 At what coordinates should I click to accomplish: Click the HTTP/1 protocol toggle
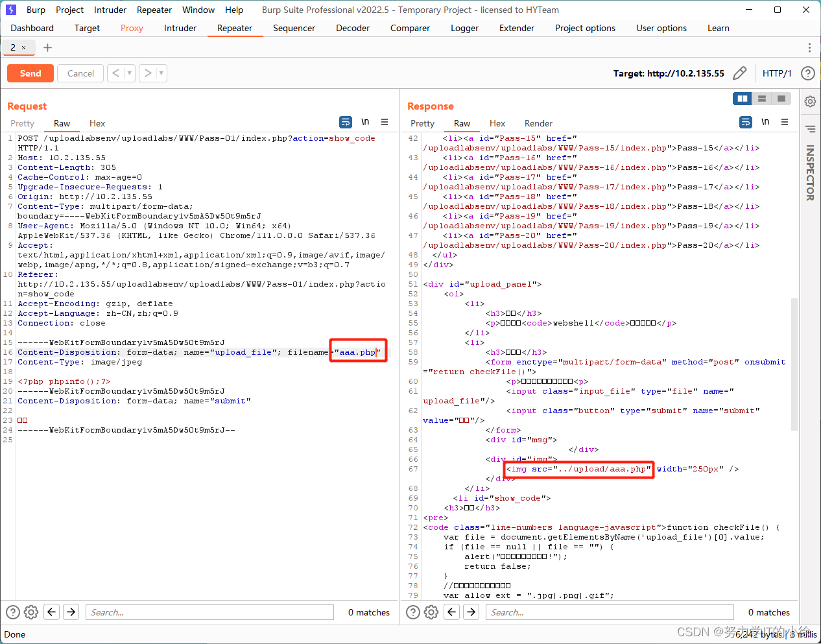coord(777,73)
